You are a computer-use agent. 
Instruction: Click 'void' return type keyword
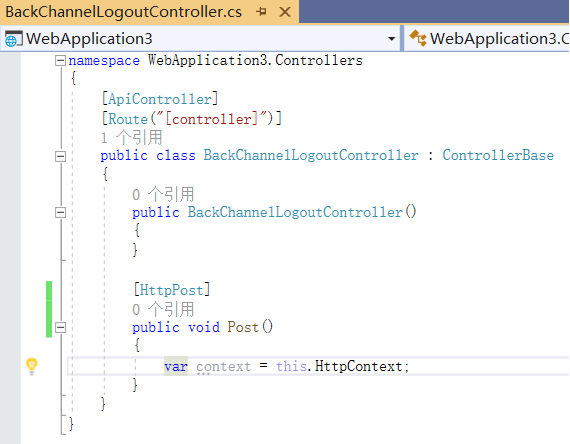tap(204, 327)
